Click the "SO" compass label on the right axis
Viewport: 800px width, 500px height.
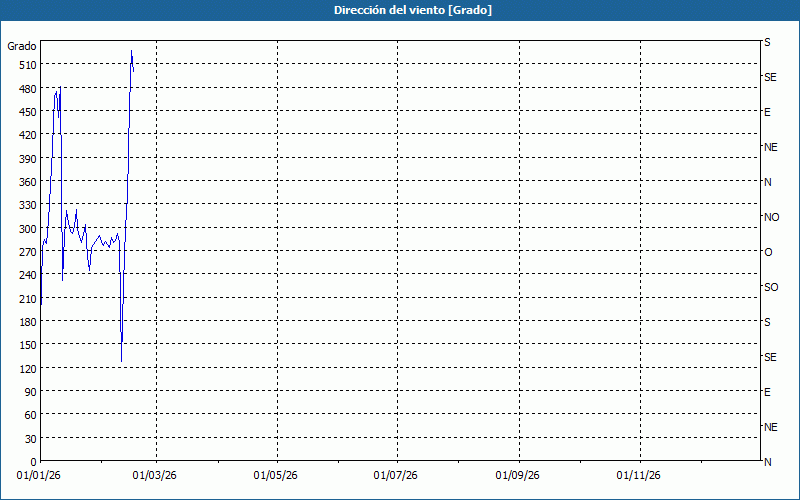[x=771, y=287]
